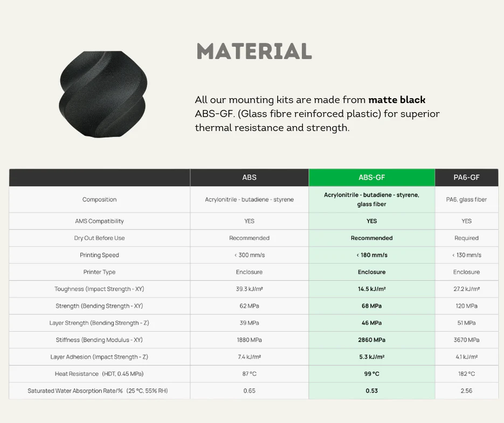This screenshot has width=504, height=423.
Task: Click the Stiffness (Bending Modulus - XY) label
Action: [x=99, y=340]
